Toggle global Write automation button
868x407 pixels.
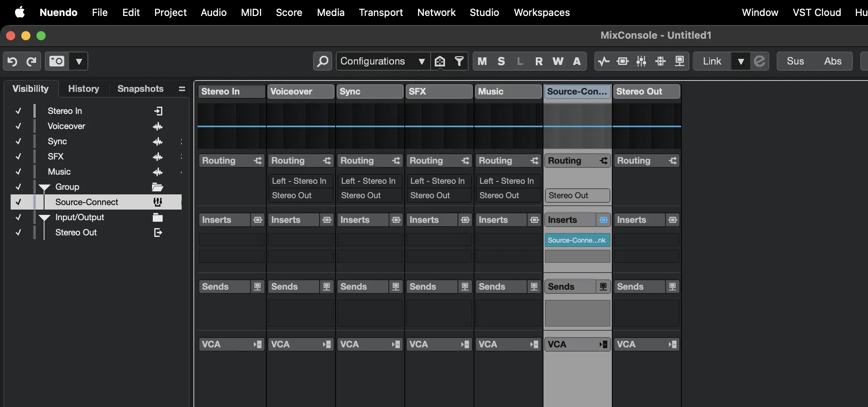coord(558,61)
